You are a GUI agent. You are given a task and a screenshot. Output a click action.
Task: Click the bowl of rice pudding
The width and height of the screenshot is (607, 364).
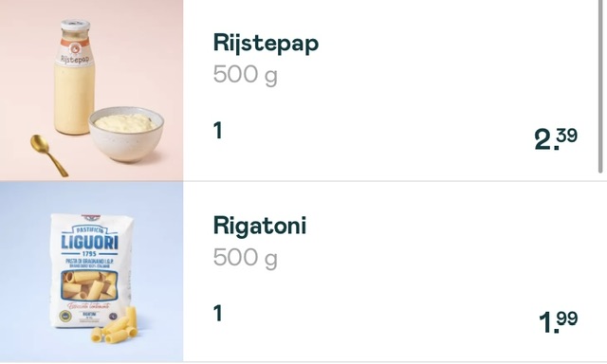pos(126,134)
